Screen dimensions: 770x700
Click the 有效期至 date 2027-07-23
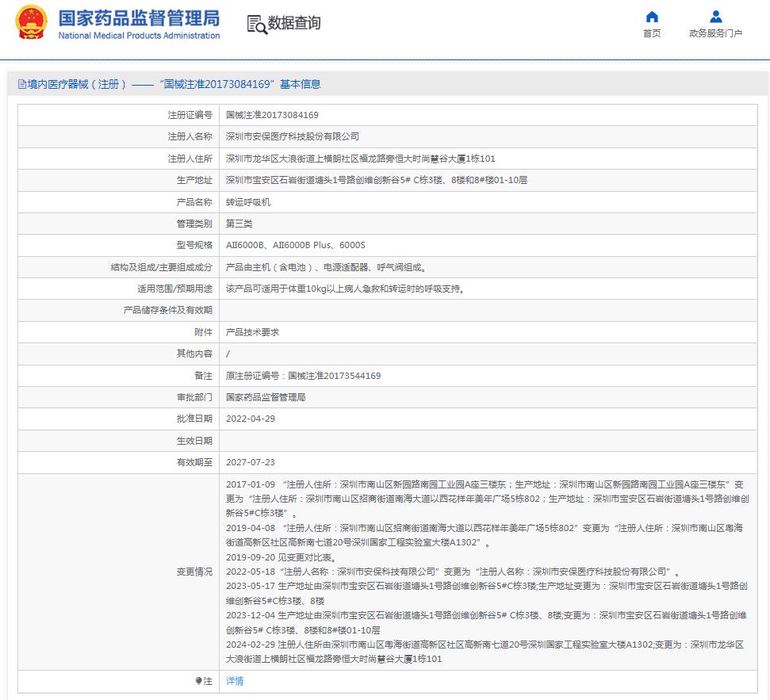pos(254,463)
